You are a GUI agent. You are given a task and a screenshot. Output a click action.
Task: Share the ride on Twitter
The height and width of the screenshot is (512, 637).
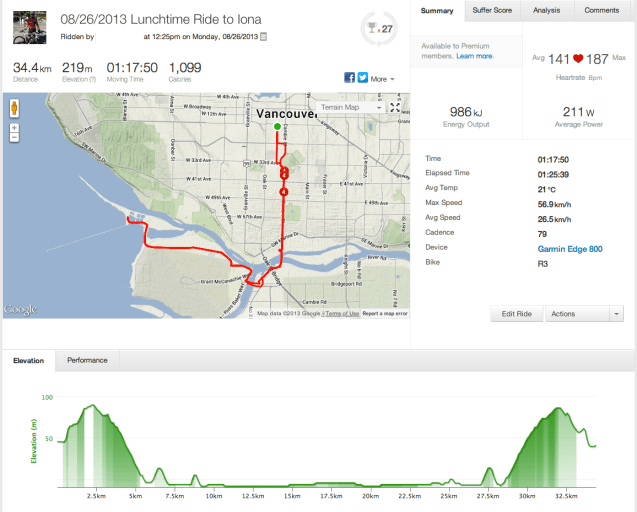click(362, 78)
